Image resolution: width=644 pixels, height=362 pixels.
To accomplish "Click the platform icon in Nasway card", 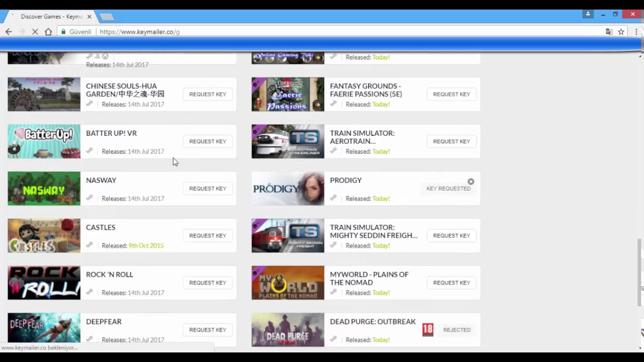I will pos(90,199).
